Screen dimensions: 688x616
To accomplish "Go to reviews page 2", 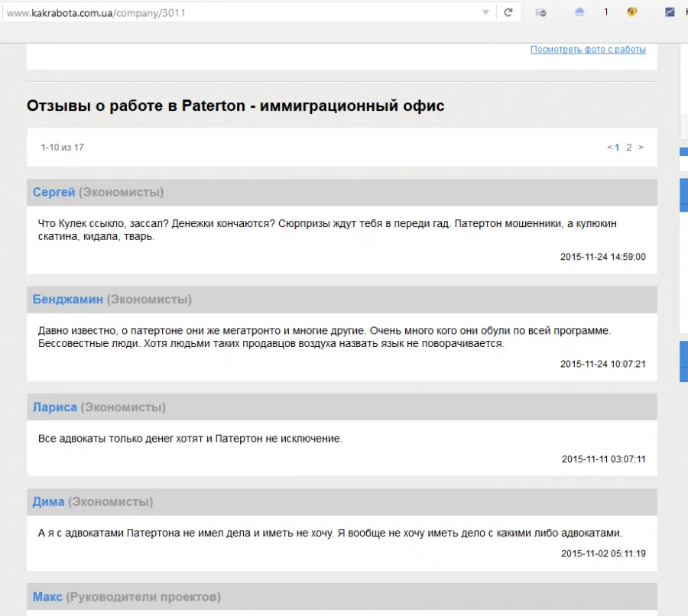I will tap(629, 148).
